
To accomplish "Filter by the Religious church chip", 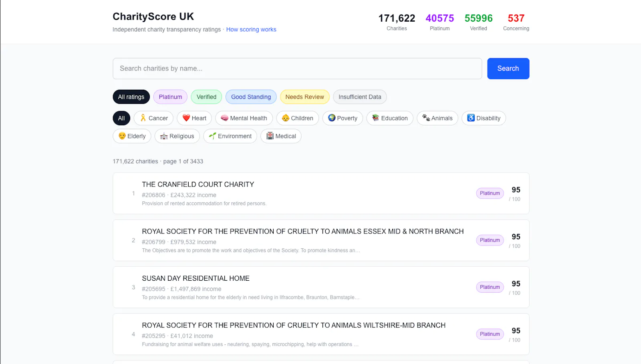I will coord(177,136).
